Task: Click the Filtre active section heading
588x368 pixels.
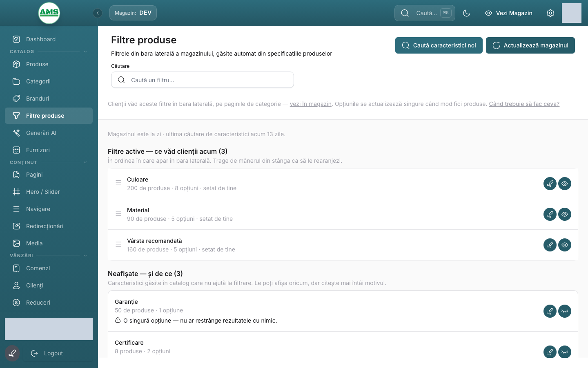Action: pos(167,151)
